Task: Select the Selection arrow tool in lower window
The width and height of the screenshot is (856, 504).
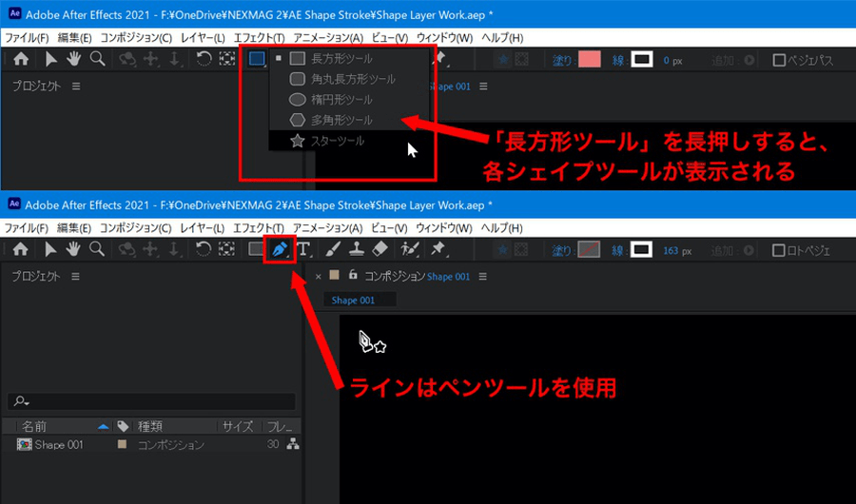Action: tap(50, 249)
